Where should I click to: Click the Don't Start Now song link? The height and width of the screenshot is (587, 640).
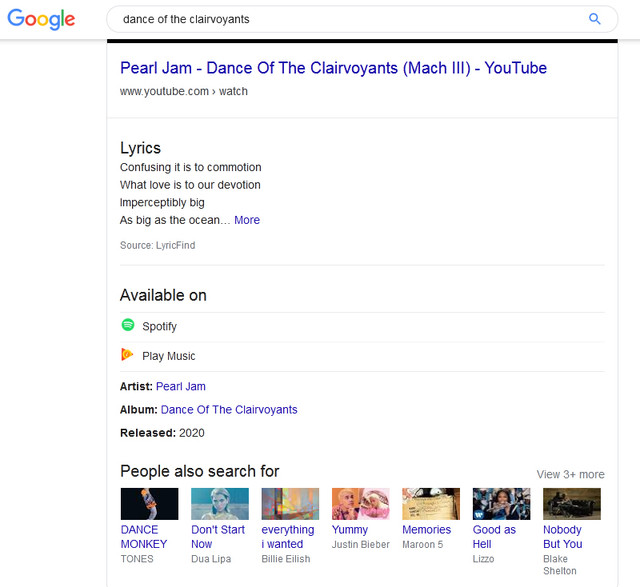(218, 537)
